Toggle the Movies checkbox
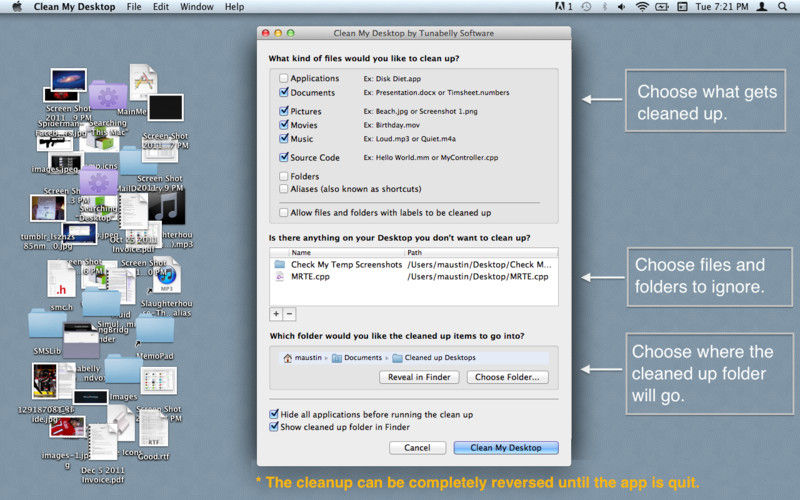This screenshot has height=500, width=800. pyautogui.click(x=284, y=124)
